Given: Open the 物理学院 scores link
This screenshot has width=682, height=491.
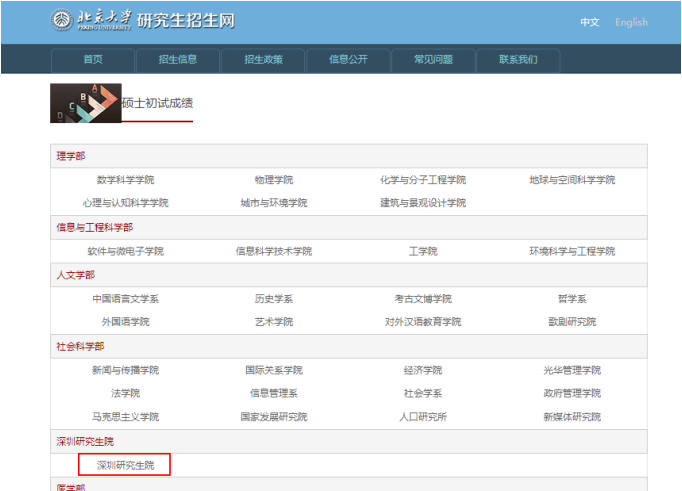Looking at the screenshot, I should (274, 180).
